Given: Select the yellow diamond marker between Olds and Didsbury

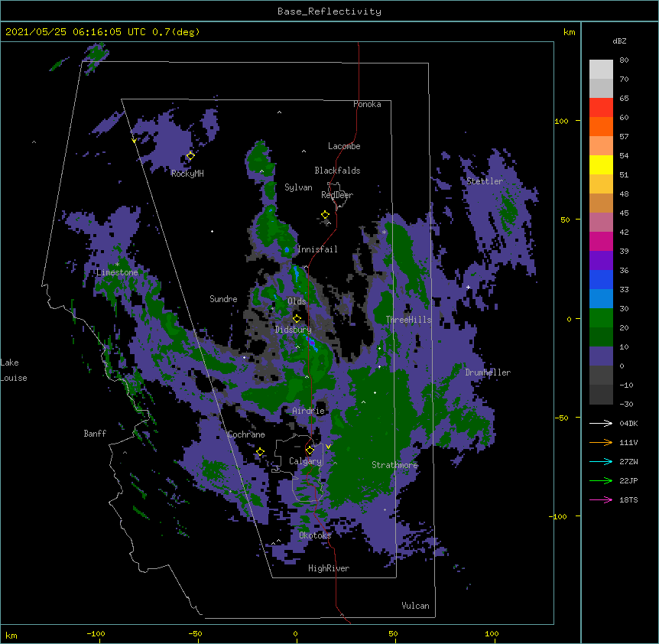Looking at the screenshot, I should pos(297,318).
